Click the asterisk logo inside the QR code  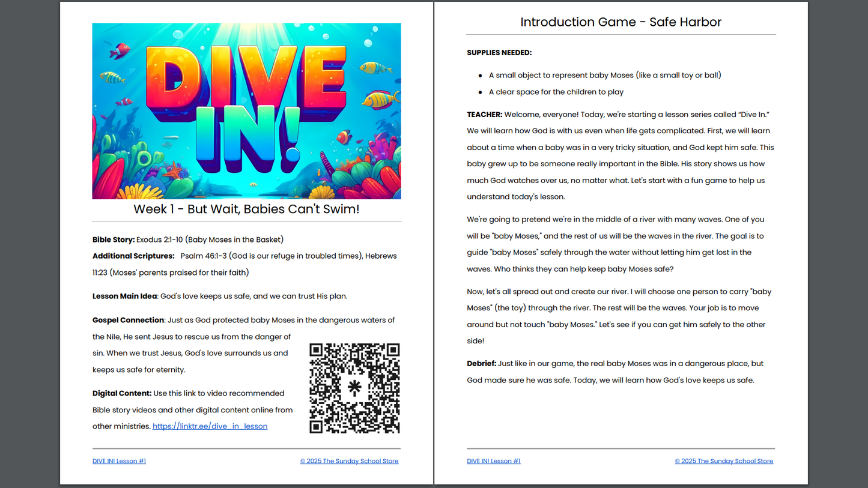(x=354, y=388)
